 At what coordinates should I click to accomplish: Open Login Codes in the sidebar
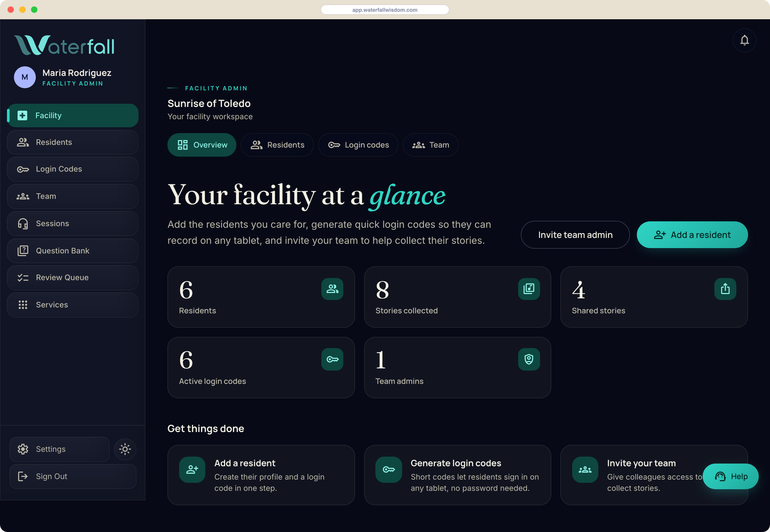73,169
